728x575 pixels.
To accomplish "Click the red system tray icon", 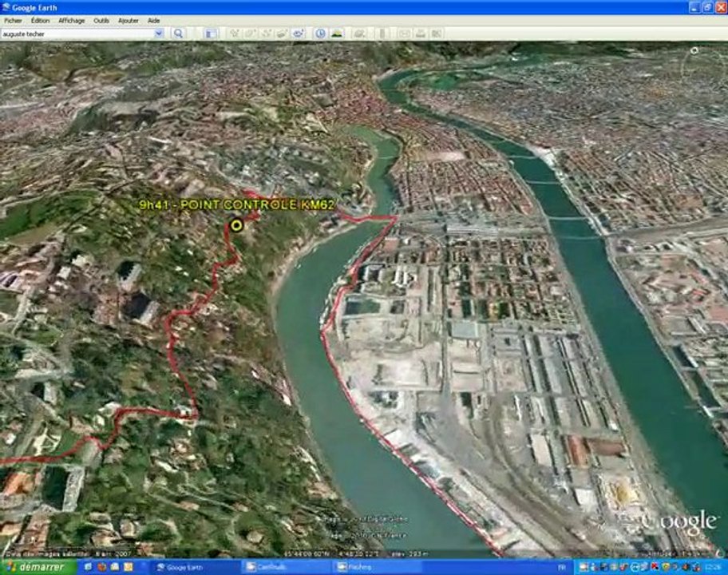I will 655,567.
